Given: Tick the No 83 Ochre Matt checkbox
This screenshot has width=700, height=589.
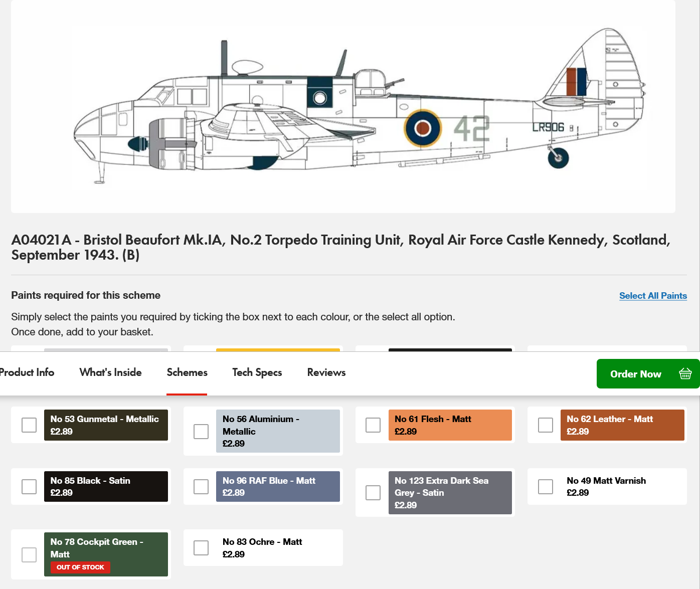Looking at the screenshot, I should coord(201,548).
